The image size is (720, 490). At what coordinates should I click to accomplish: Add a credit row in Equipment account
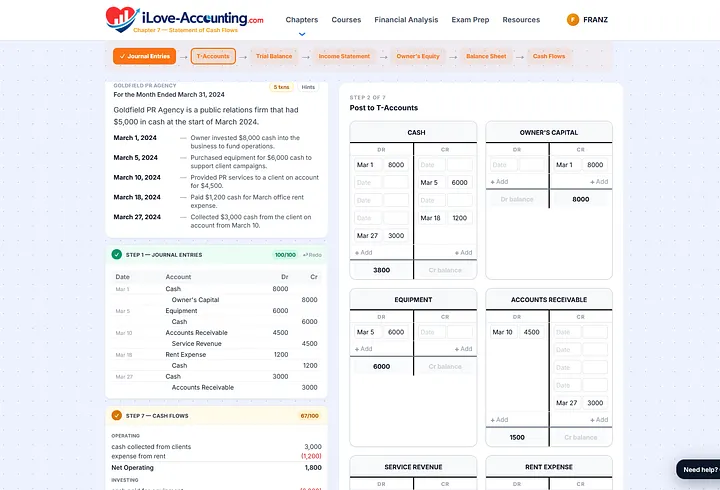463,349
